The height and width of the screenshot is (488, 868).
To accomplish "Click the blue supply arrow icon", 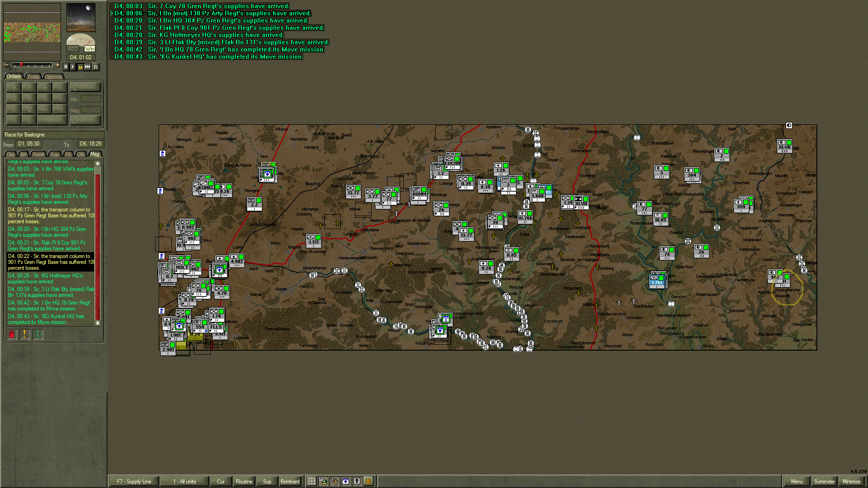I will pos(346,481).
